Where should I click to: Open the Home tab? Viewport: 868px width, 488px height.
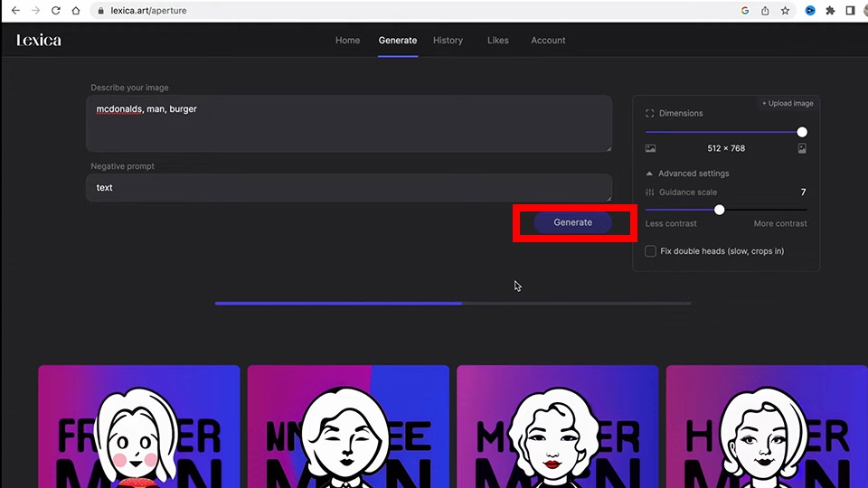coord(347,41)
